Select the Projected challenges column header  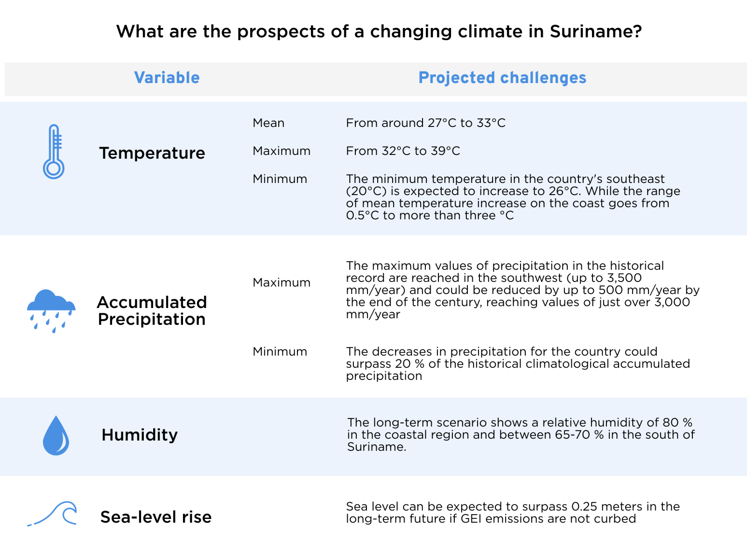click(x=502, y=78)
